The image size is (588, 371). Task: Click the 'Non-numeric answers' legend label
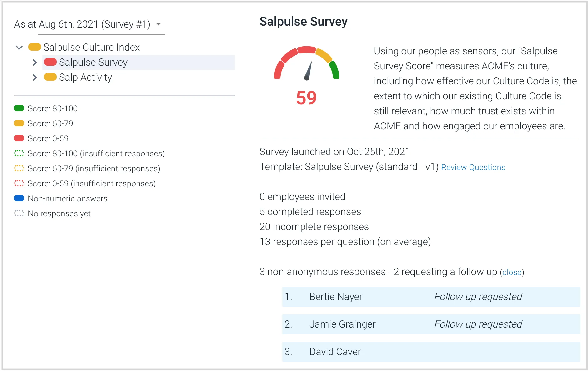pyautogui.click(x=68, y=198)
